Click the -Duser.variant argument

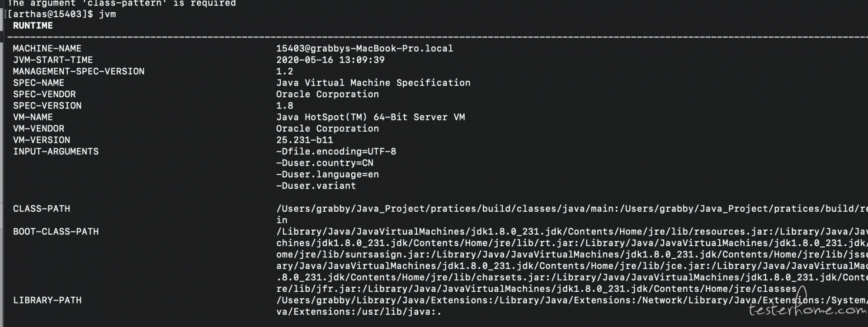click(316, 186)
